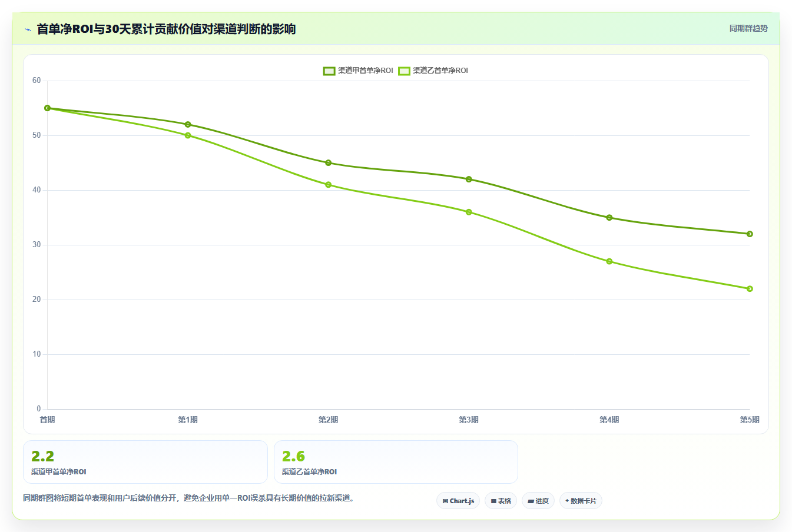Select 渠道乙 data point at 第2期 (41)
This screenshot has height=532, width=792.
[x=328, y=185]
